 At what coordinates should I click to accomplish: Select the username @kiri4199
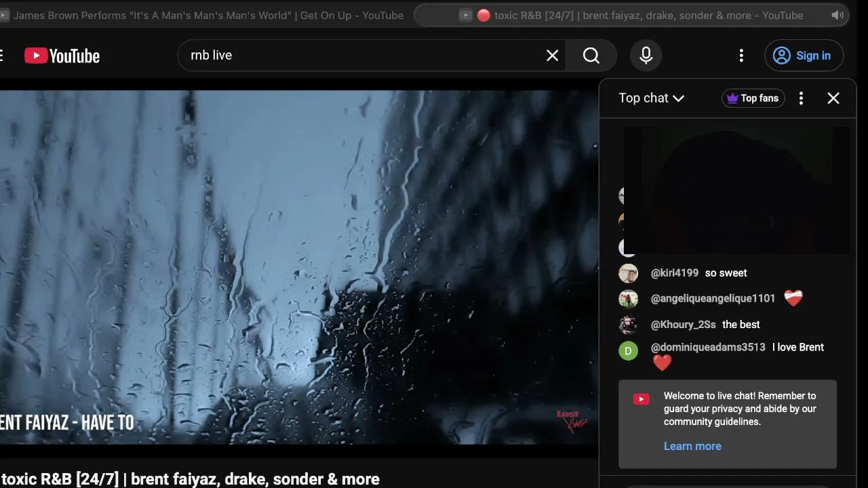[x=675, y=273]
